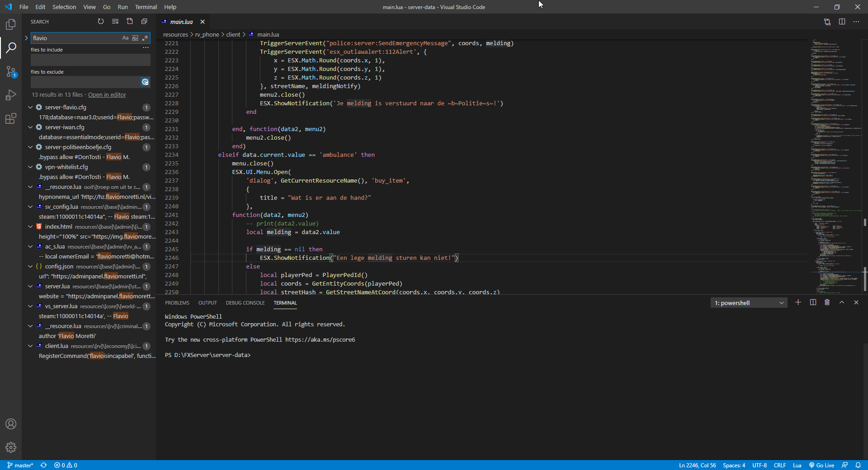Switch to the PROBLEMS panel tab
Screen dimensions: 868x470
point(177,303)
